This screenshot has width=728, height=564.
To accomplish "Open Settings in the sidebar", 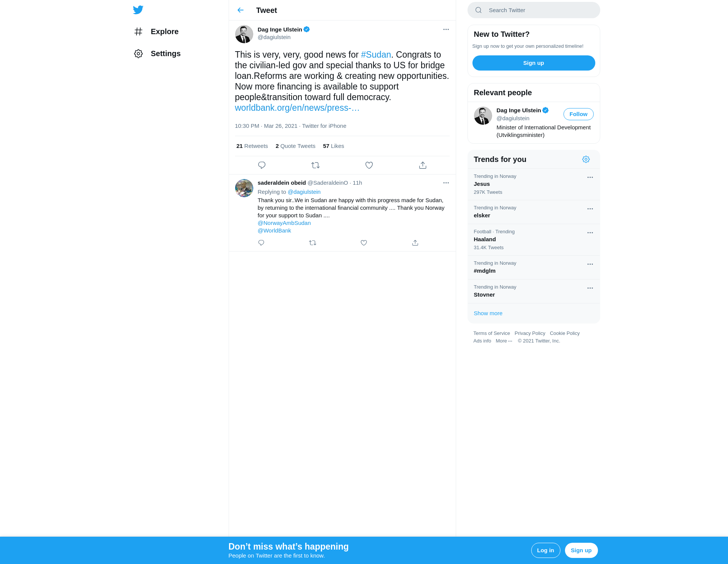I will (157, 53).
